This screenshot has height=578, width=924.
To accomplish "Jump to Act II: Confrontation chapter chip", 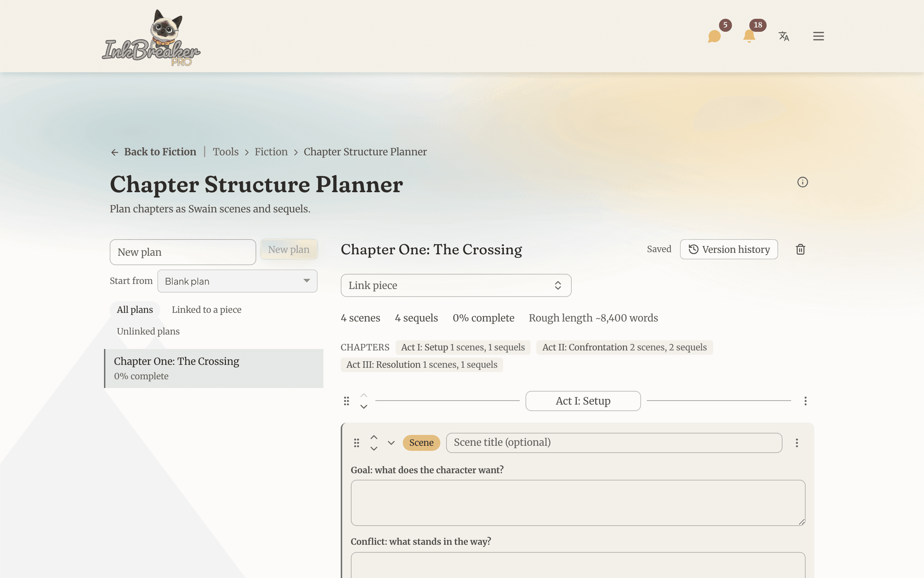I will (624, 347).
